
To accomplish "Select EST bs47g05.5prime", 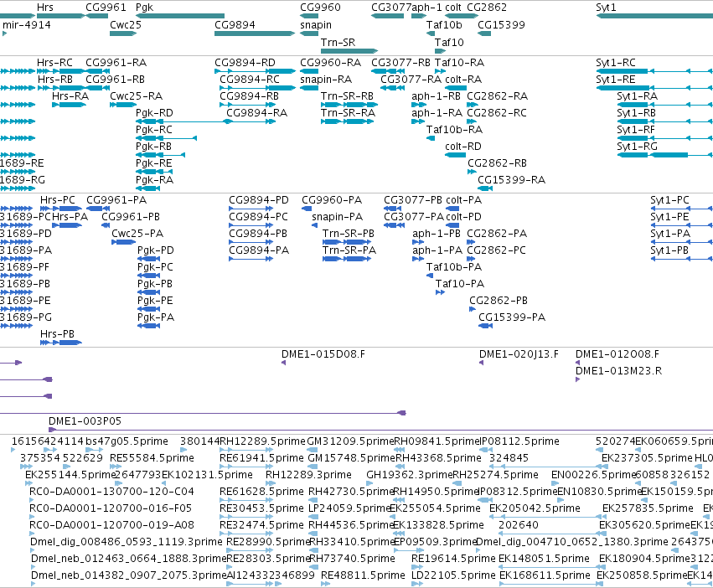I will [x=94, y=450].
